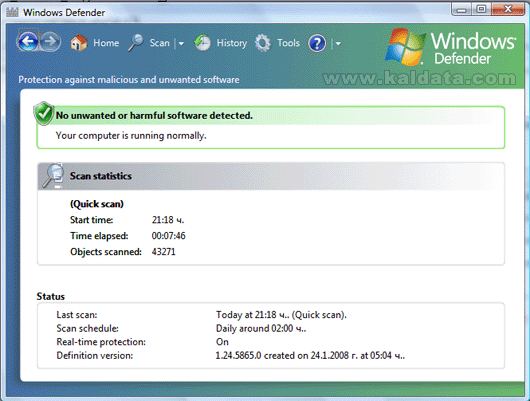Viewport: 530px width, 401px height.
Task: Maximize the Windows Defender window
Action: tap(481, 9)
